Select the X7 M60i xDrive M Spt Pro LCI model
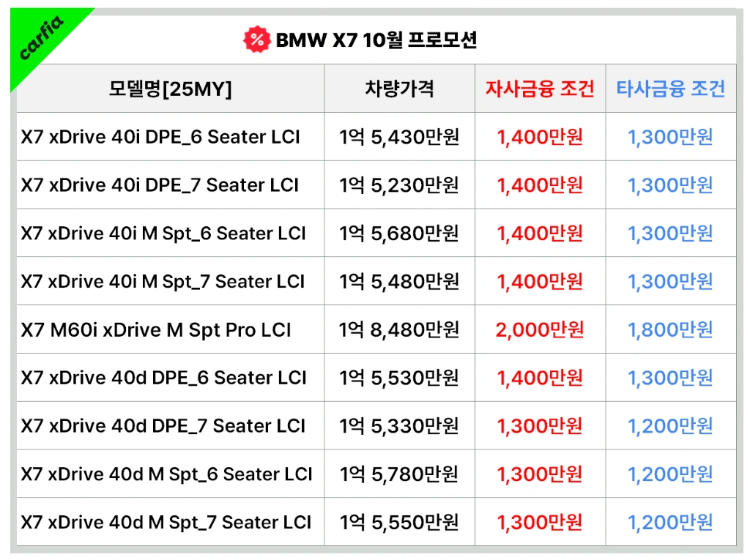This screenshot has height=560, width=750. 156,330
